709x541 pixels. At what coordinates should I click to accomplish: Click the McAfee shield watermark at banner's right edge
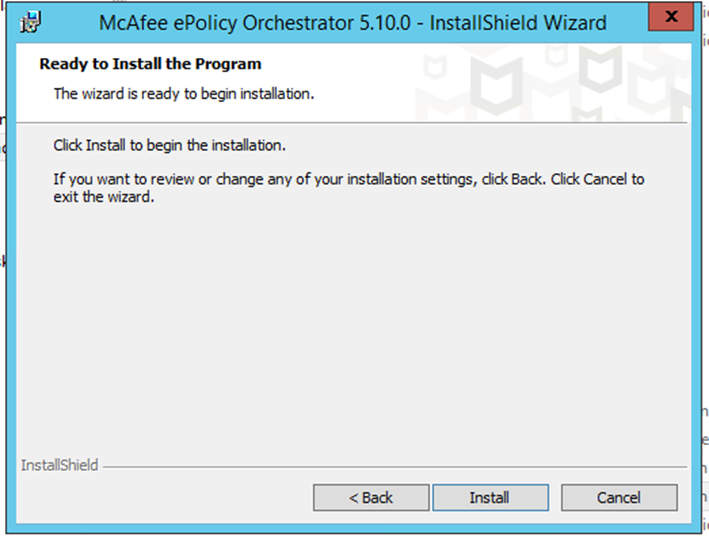[653, 90]
